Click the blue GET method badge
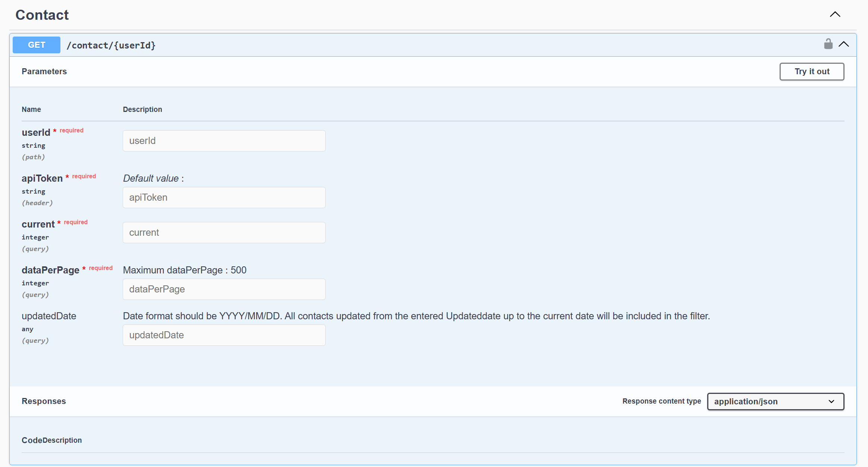868x467 pixels. (x=37, y=45)
